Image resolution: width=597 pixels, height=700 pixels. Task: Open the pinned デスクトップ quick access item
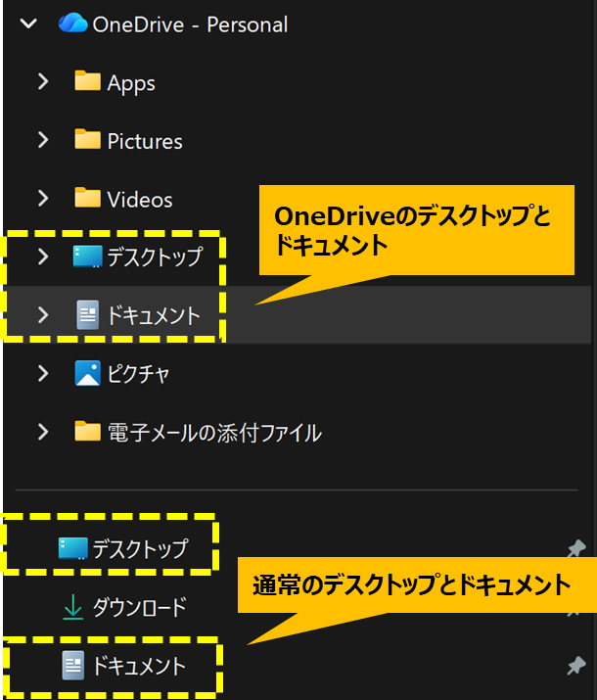coord(139,549)
